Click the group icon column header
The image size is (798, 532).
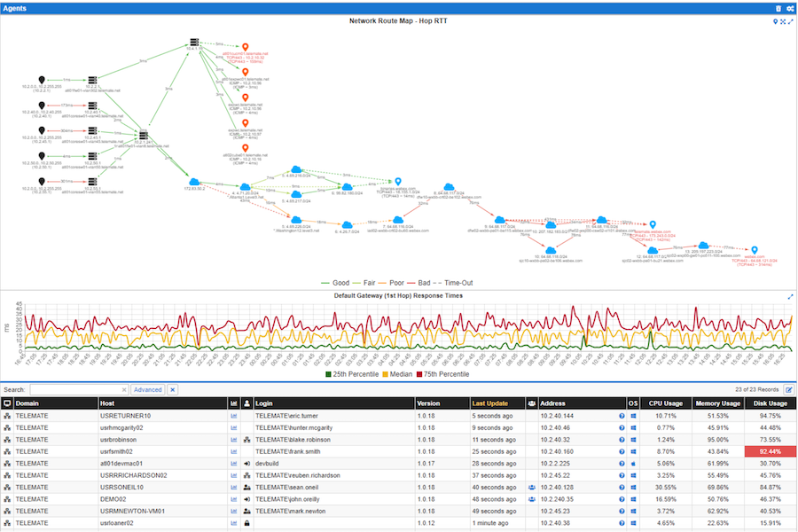tap(531, 403)
